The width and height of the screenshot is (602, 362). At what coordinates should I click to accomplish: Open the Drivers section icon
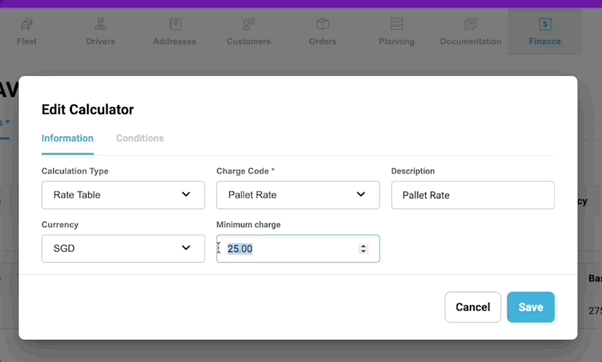101,24
